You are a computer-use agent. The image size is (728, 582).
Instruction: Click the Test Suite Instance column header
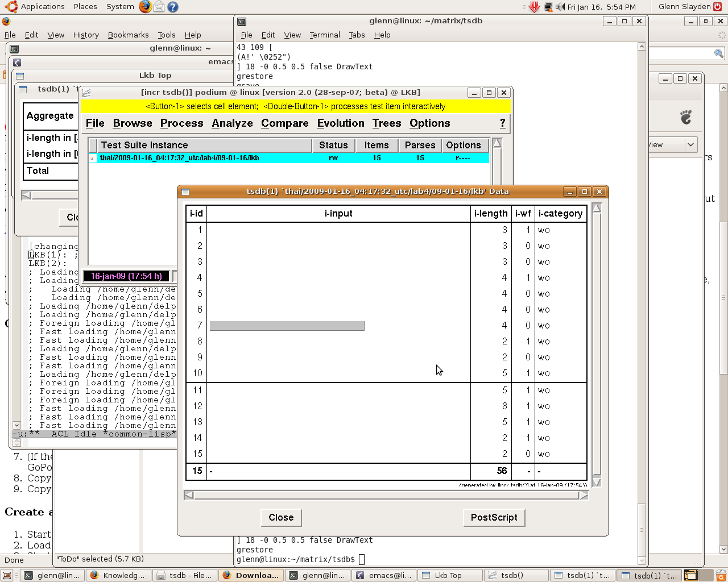click(204, 145)
